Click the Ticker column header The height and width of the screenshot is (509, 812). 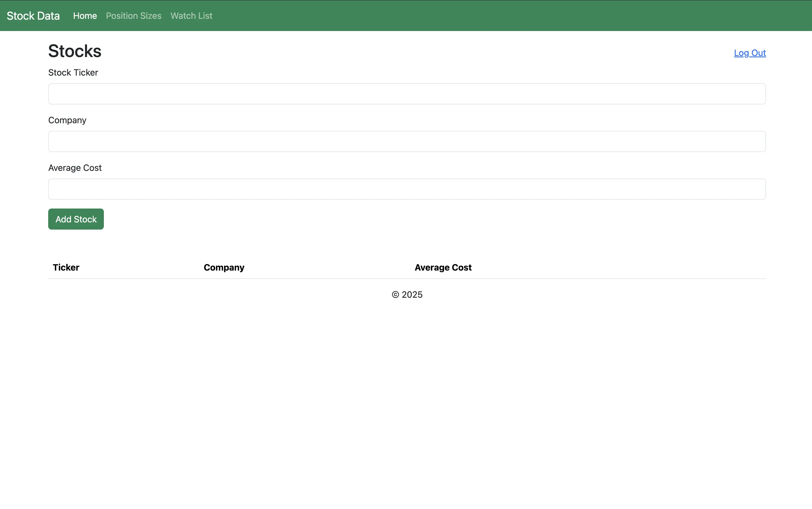[x=66, y=267]
